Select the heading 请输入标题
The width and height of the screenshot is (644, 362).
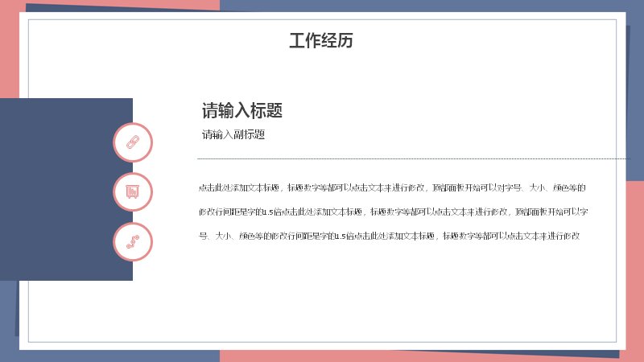242,110
